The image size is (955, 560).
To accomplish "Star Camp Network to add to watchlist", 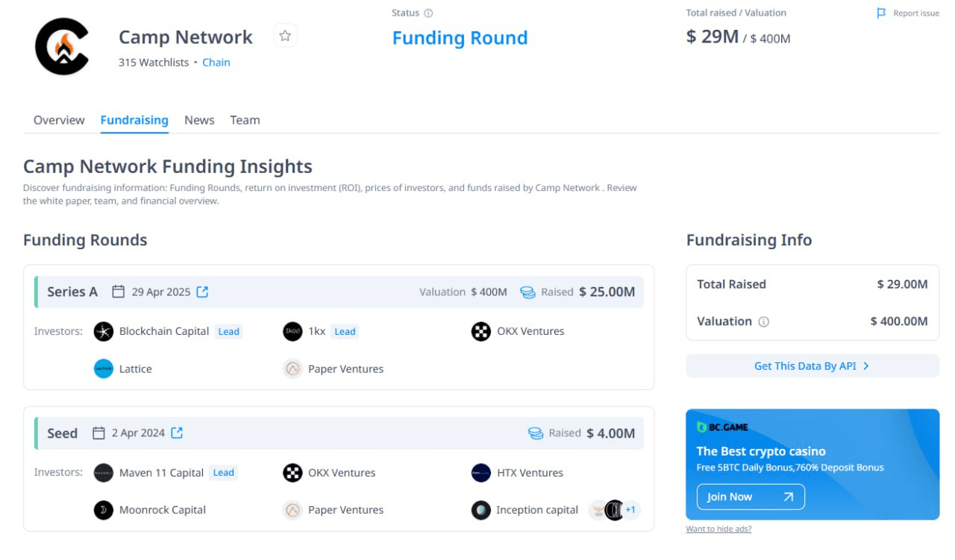I will (x=285, y=36).
